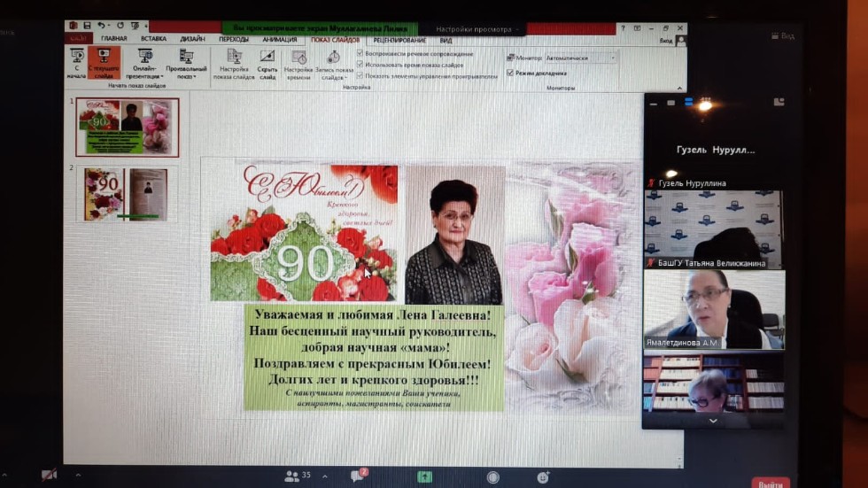Click green share screen icon
The height and width of the screenshot is (488, 868).
click(x=425, y=476)
